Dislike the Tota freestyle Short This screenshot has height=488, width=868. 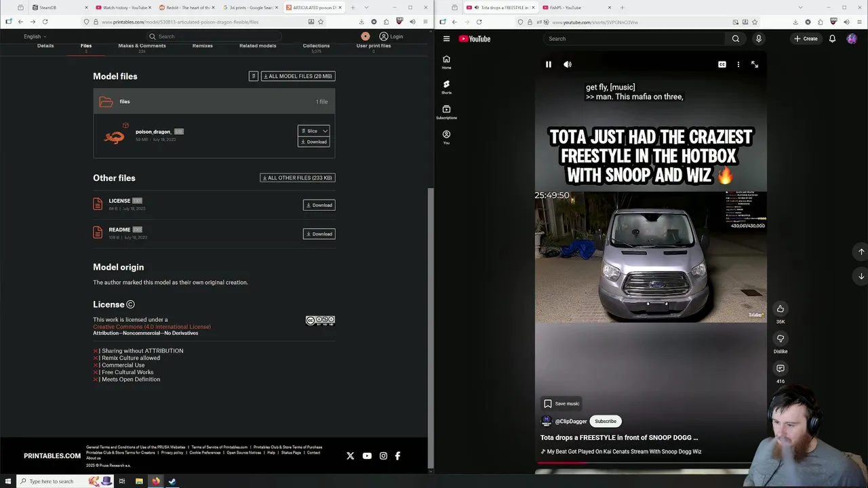[781, 339]
